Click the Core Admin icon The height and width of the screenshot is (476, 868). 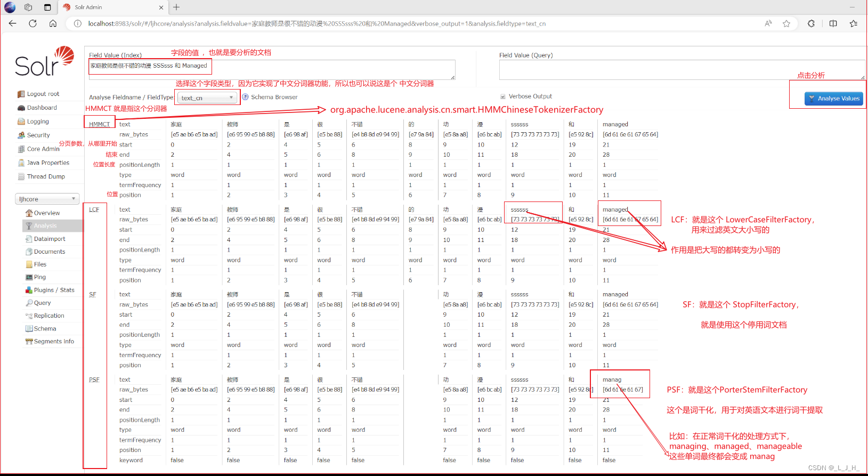coord(21,149)
